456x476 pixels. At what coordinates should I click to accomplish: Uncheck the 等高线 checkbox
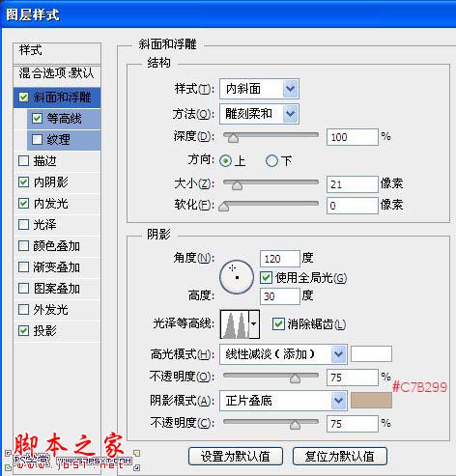(x=37, y=119)
